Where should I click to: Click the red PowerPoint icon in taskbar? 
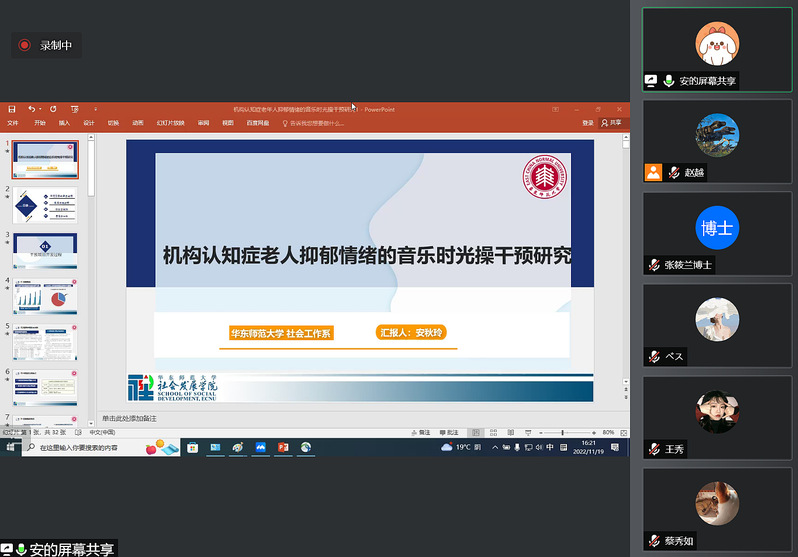tap(283, 448)
